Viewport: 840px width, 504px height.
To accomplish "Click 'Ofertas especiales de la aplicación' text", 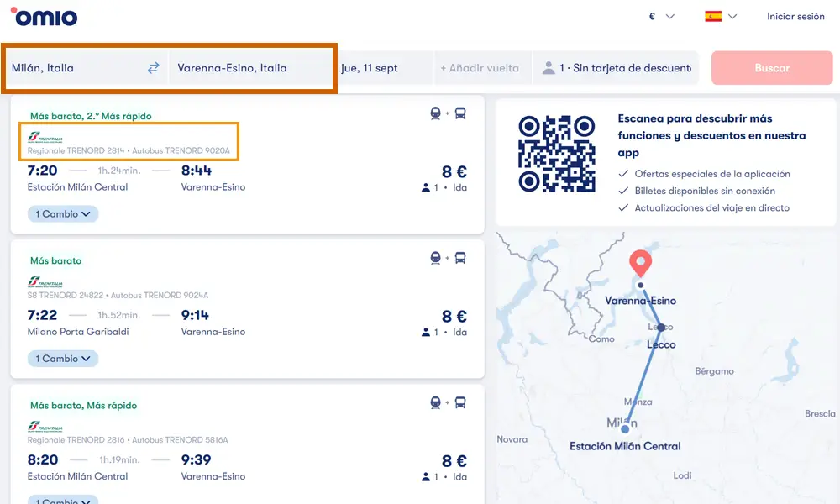I will tap(712, 174).
